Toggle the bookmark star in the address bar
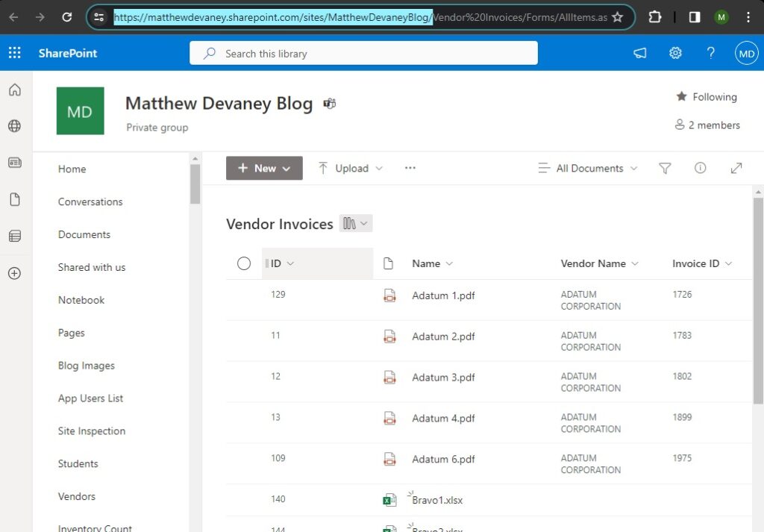764x532 pixels. tap(619, 16)
